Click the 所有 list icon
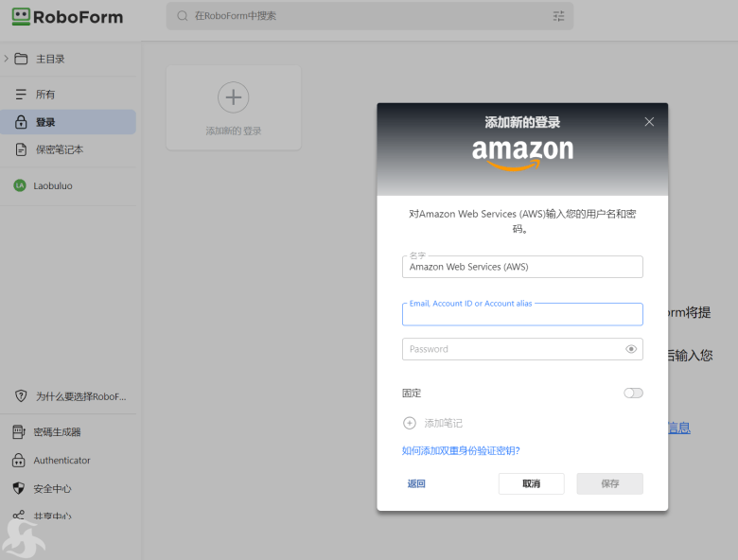The height and width of the screenshot is (560, 738). tap(21, 94)
